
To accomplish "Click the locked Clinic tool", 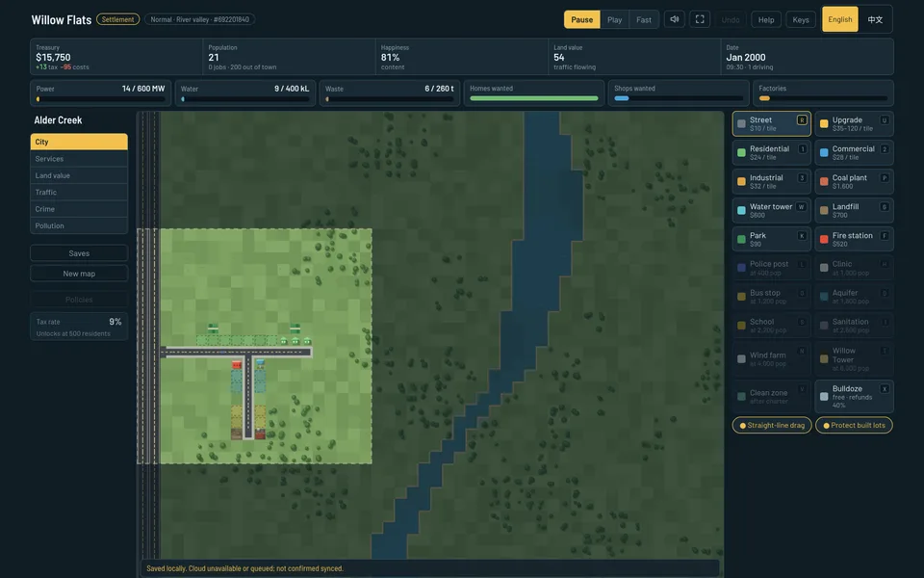I will 854,268.
